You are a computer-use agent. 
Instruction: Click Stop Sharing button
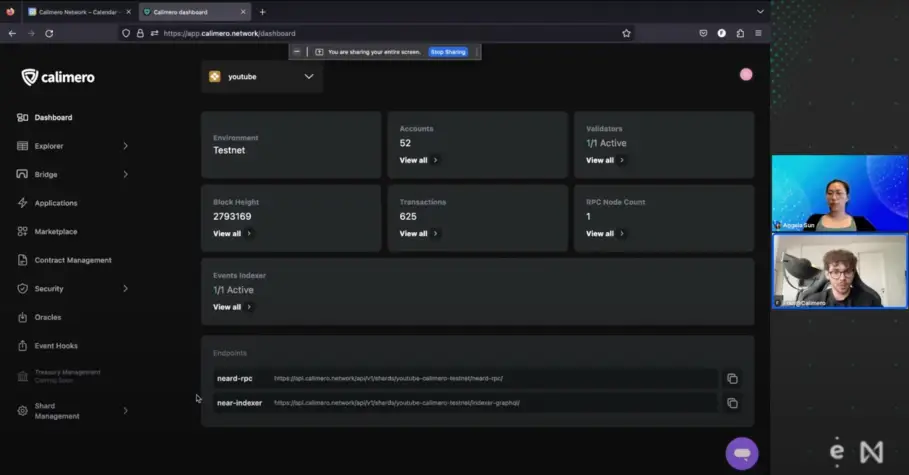[448, 52]
